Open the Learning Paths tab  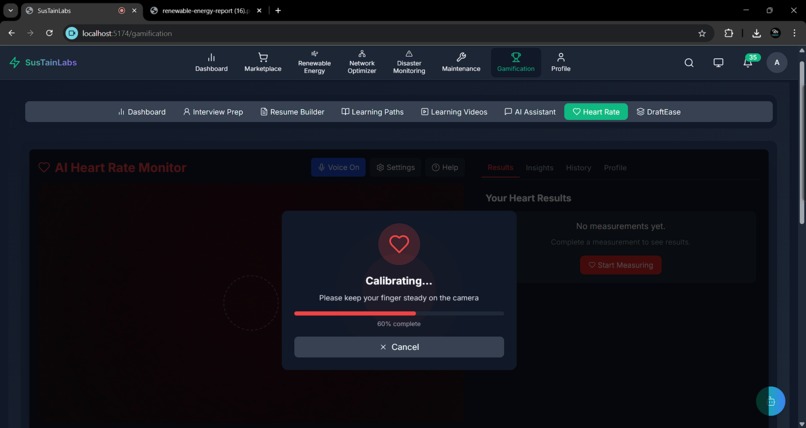[x=373, y=111]
